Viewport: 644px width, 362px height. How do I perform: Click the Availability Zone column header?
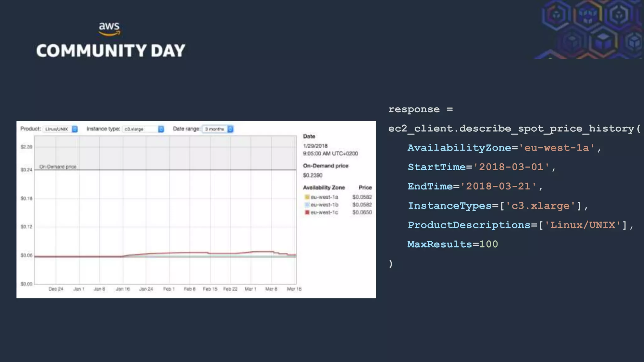click(324, 188)
